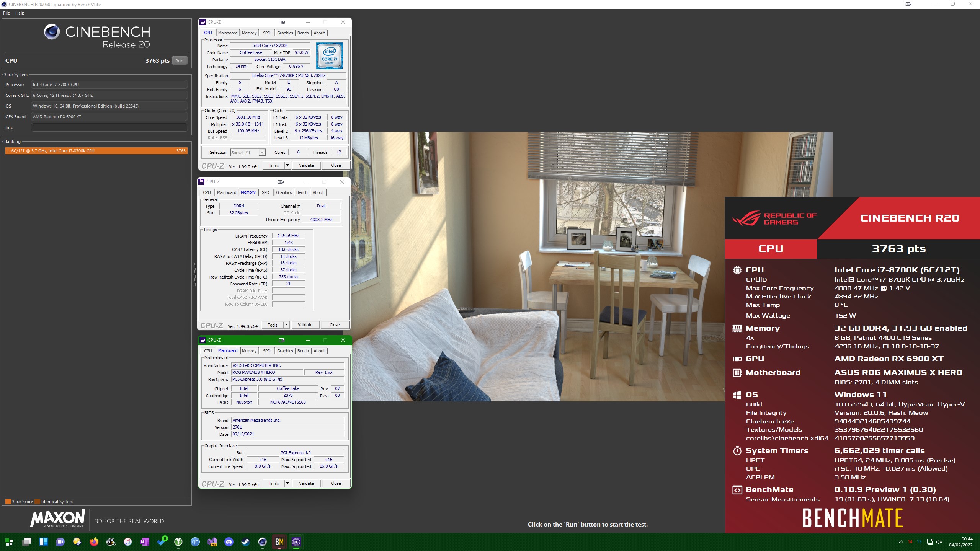Click the BENCHMATE logo at panel bottom

(853, 518)
